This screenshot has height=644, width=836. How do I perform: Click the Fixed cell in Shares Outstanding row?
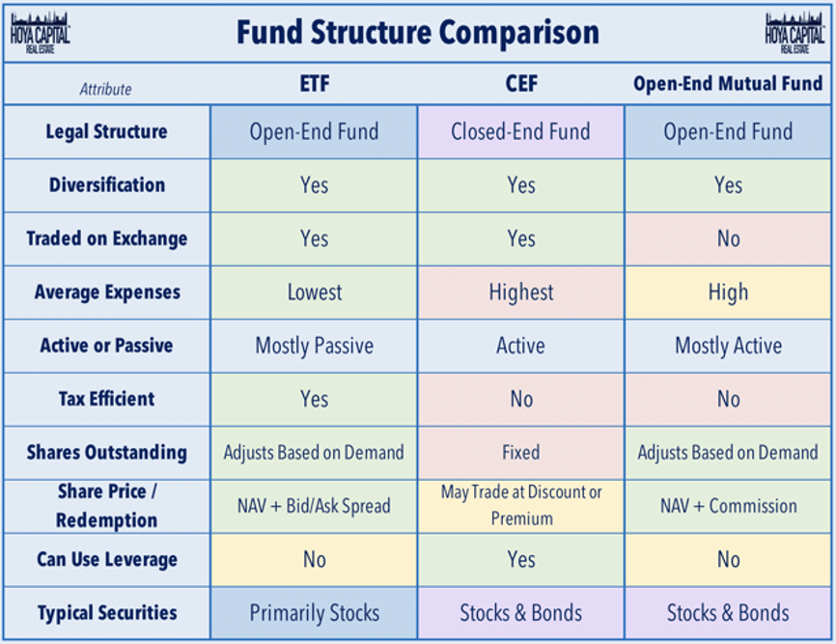pos(520,452)
